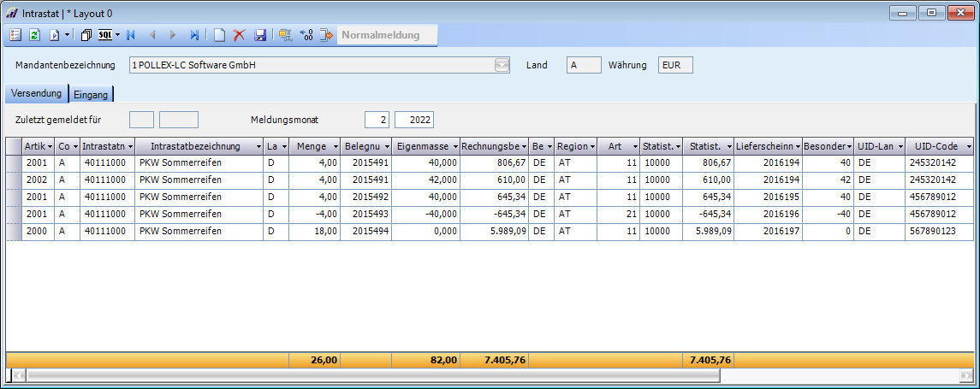The height and width of the screenshot is (389, 980).
Task: Click the copy windows icon in toolbar
Action: pos(86,35)
